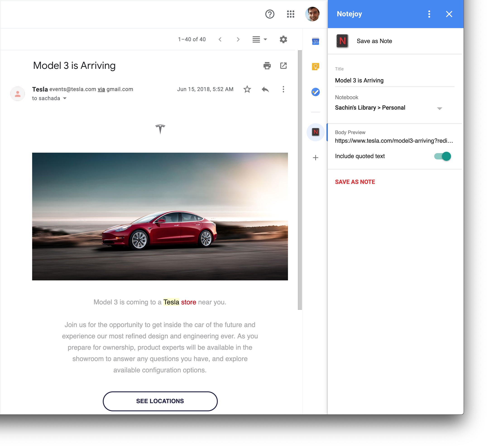Open the density/view selector dropdown

[259, 39]
